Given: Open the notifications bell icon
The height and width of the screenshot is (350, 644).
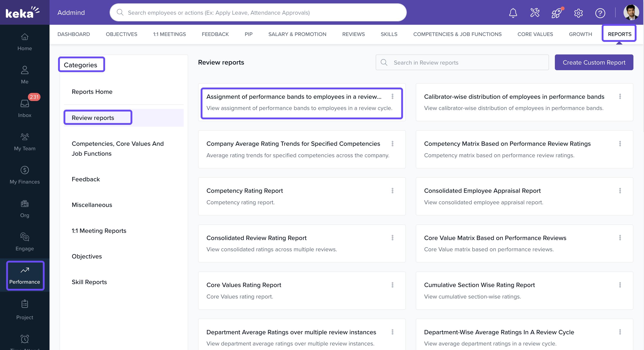Looking at the screenshot, I should click(x=513, y=13).
